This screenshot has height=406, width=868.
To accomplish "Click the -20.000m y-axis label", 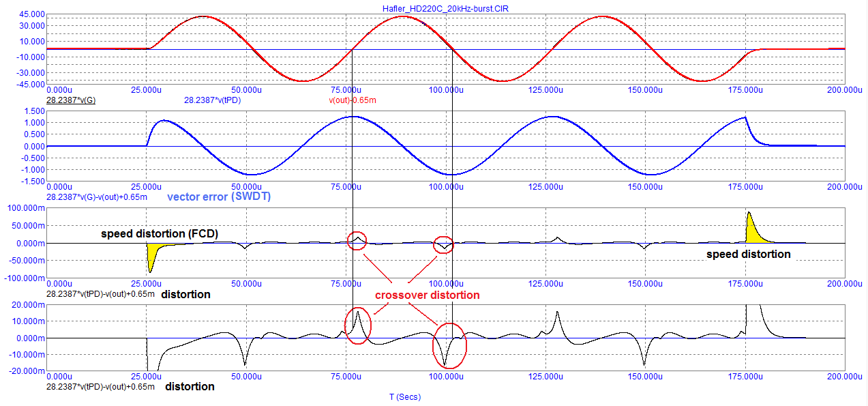I will (x=28, y=371).
